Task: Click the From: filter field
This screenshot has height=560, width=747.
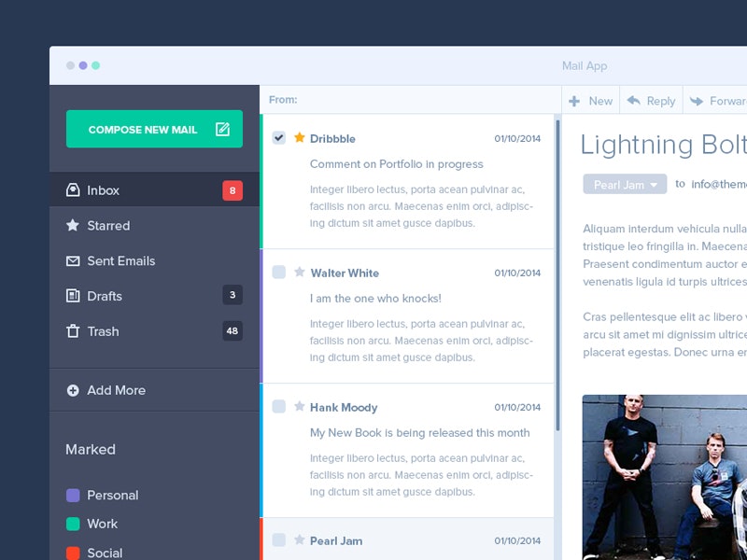Action: tap(411, 100)
